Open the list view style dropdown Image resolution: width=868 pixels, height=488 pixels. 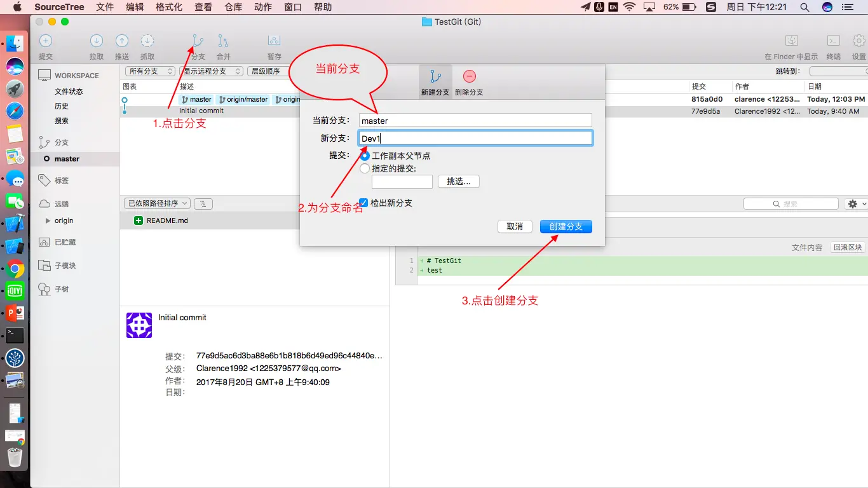pyautogui.click(x=203, y=203)
